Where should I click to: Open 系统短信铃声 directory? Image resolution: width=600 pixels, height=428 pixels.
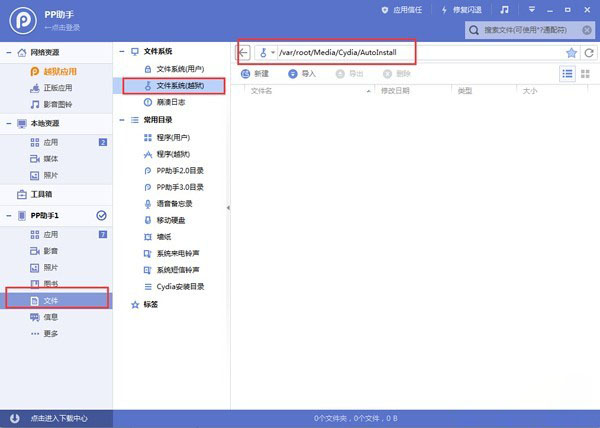(172, 270)
